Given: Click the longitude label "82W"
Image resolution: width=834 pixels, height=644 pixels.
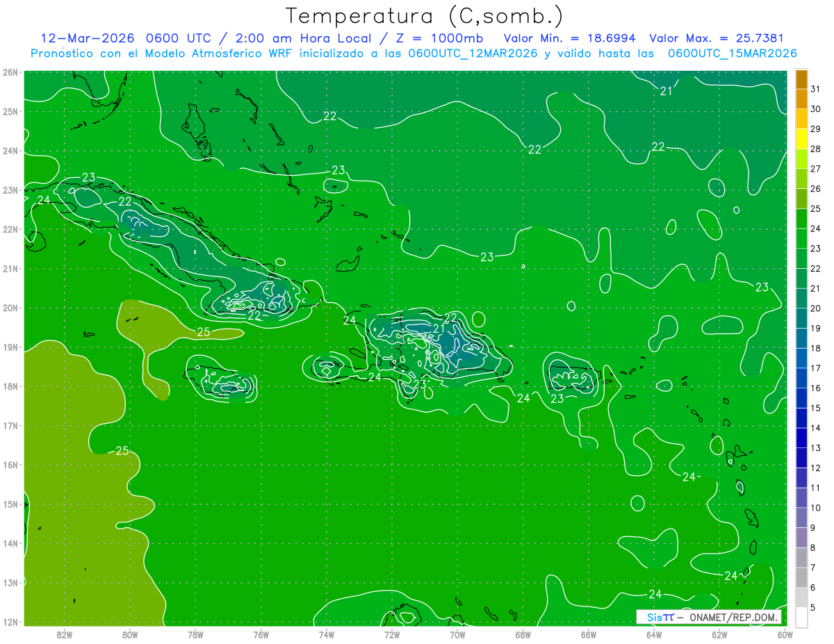Looking at the screenshot, I should pyautogui.click(x=65, y=634).
